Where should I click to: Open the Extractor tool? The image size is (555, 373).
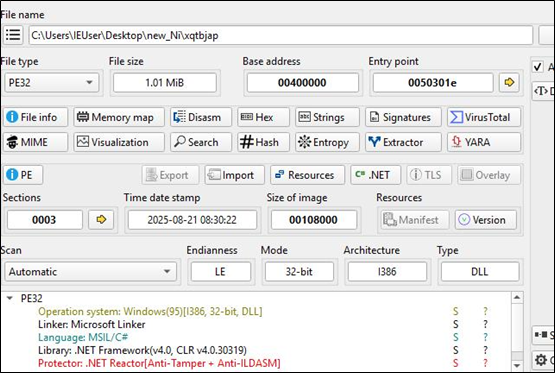pos(403,142)
